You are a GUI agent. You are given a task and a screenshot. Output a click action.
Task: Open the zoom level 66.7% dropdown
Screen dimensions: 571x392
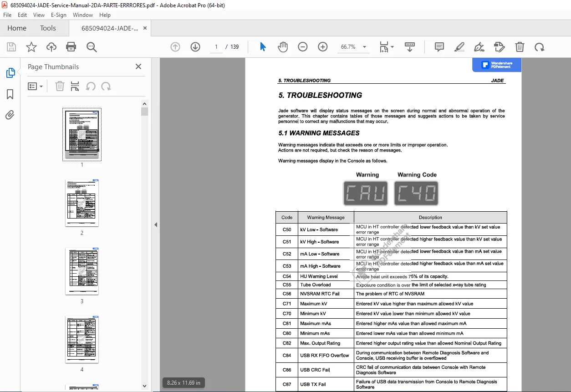pyautogui.click(x=354, y=47)
